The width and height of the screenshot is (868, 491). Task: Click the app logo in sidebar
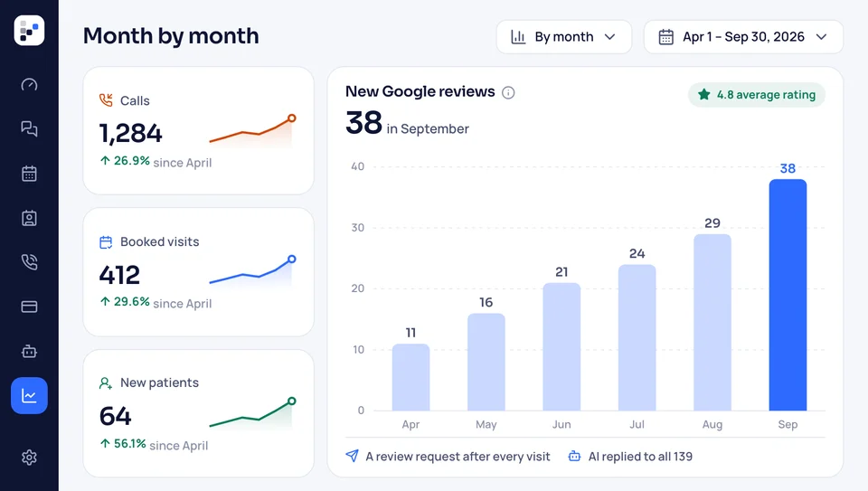tap(29, 31)
